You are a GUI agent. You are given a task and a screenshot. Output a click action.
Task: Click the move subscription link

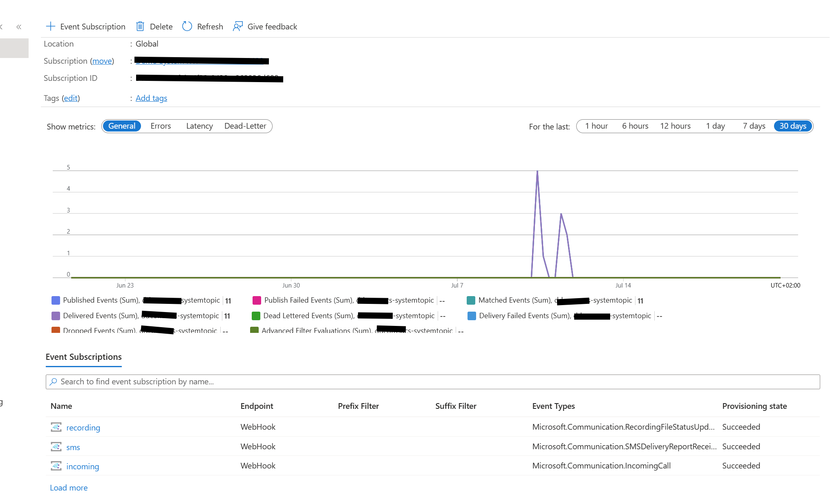pos(102,61)
